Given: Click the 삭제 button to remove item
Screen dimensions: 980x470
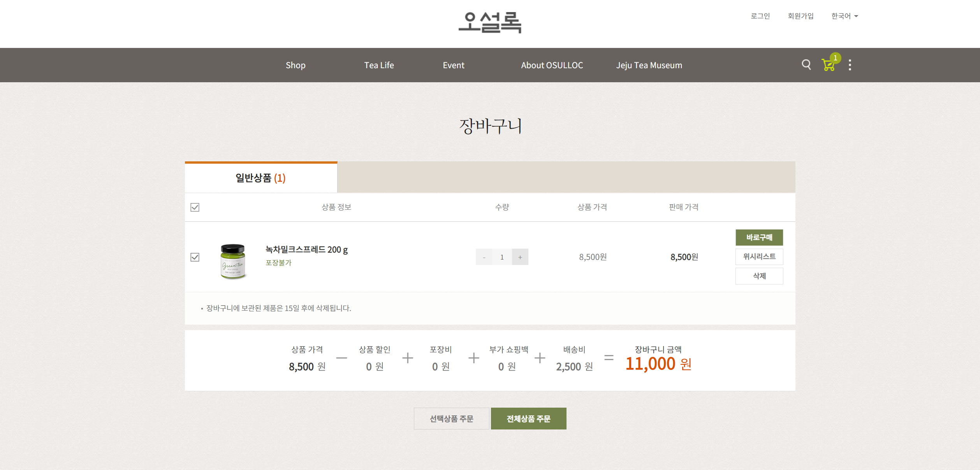Looking at the screenshot, I should tap(759, 276).
